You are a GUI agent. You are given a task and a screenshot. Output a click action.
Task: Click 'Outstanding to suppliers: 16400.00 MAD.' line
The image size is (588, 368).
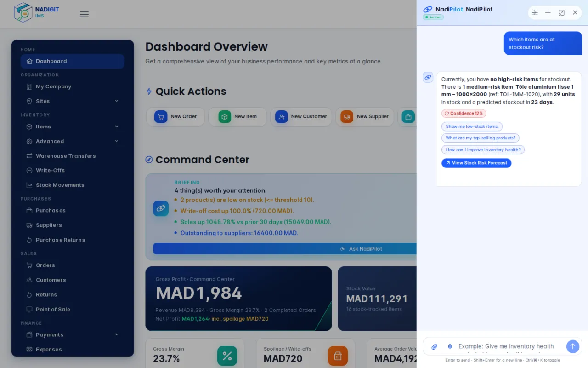239,233
